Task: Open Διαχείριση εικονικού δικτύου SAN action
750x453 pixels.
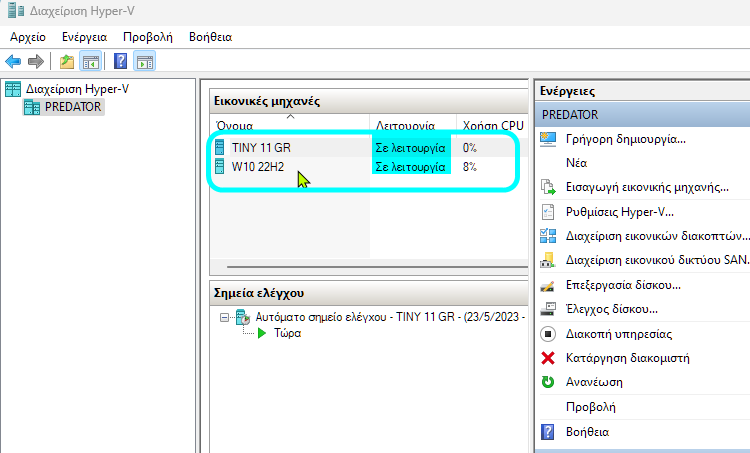Action: pyautogui.click(x=657, y=260)
